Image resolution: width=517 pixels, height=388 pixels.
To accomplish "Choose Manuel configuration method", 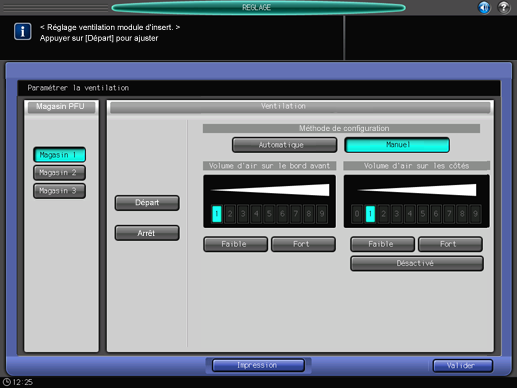I will (x=397, y=145).
